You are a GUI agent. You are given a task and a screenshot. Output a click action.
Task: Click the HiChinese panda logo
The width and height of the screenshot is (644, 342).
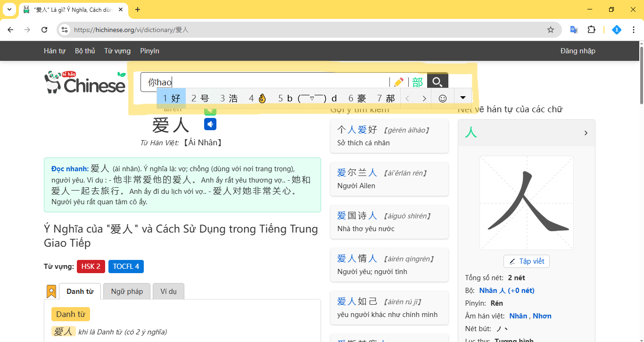(85, 83)
